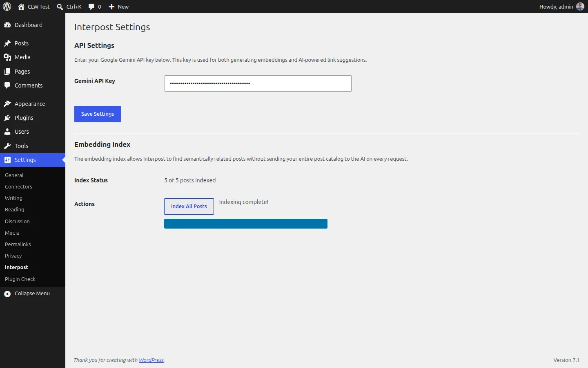
Task: Click the Actions row label
Action: click(x=85, y=204)
